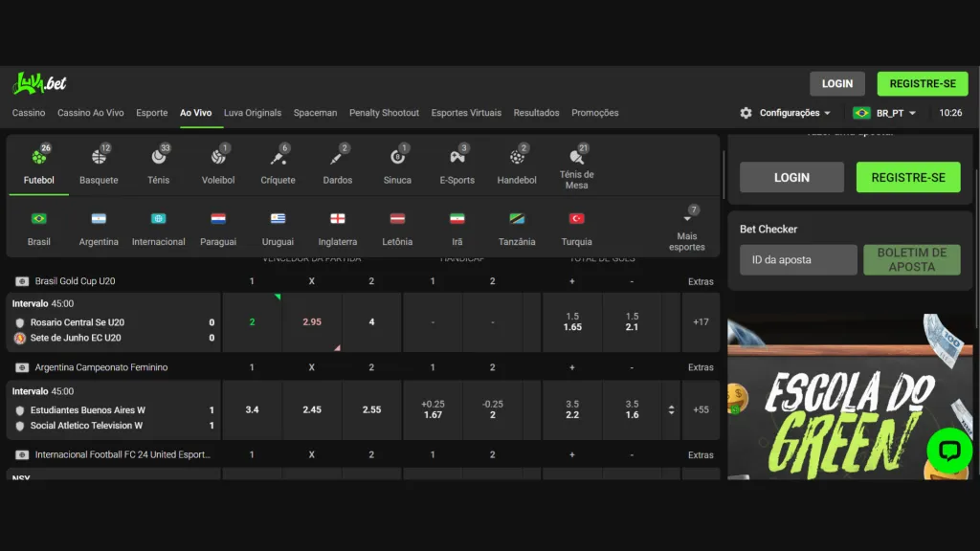Go to the Esporte menu item
This screenshot has height=551, width=980.
tap(152, 113)
